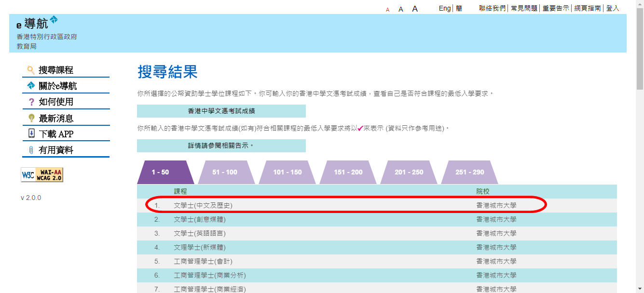644x293 pixels.
Task: Open the 常見問題 FAQ link
Action: click(524, 8)
